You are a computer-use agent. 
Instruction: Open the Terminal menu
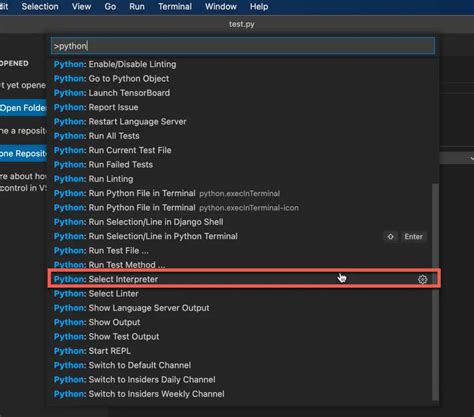coord(175,7)
